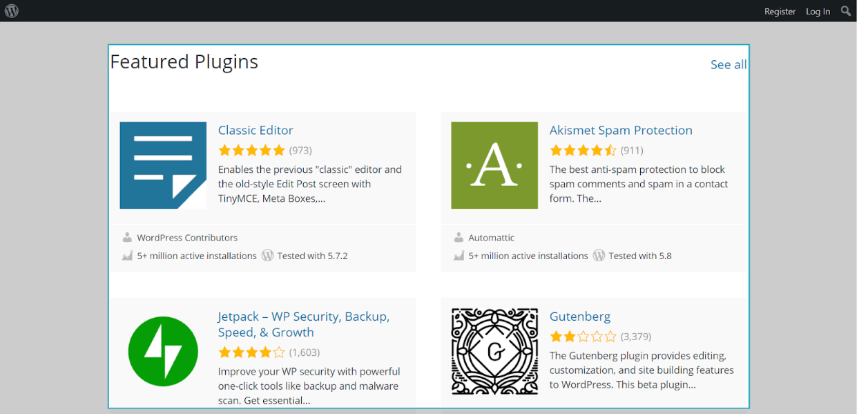Click author icon beside Automattic
The width and height of the screenshot is (868, 414).
point(459,237)
